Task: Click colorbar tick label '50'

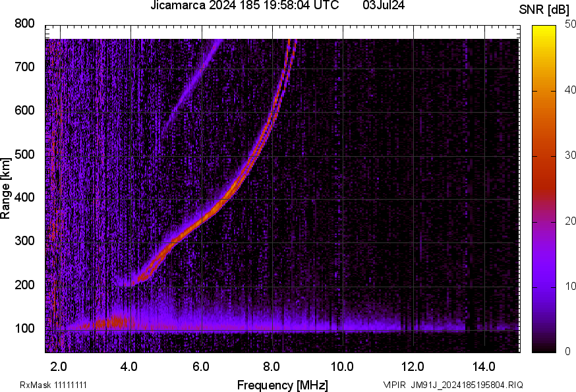Action: tap(570, 24)
